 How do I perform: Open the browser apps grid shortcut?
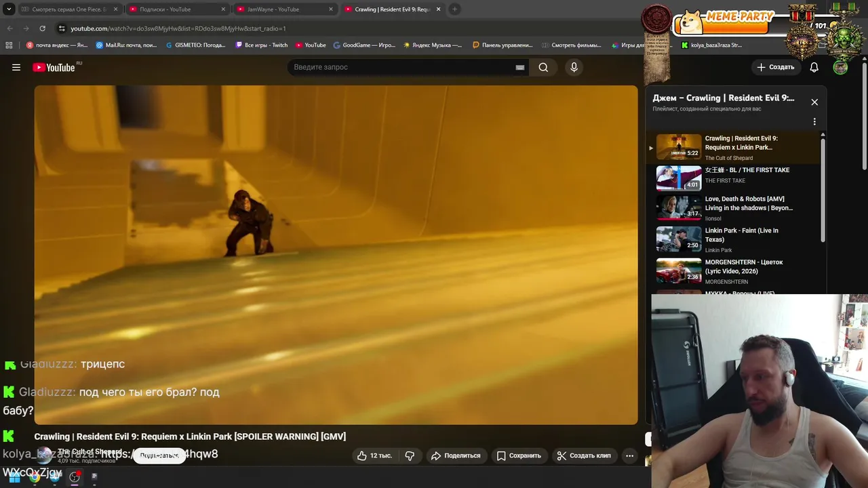[9, 45]
